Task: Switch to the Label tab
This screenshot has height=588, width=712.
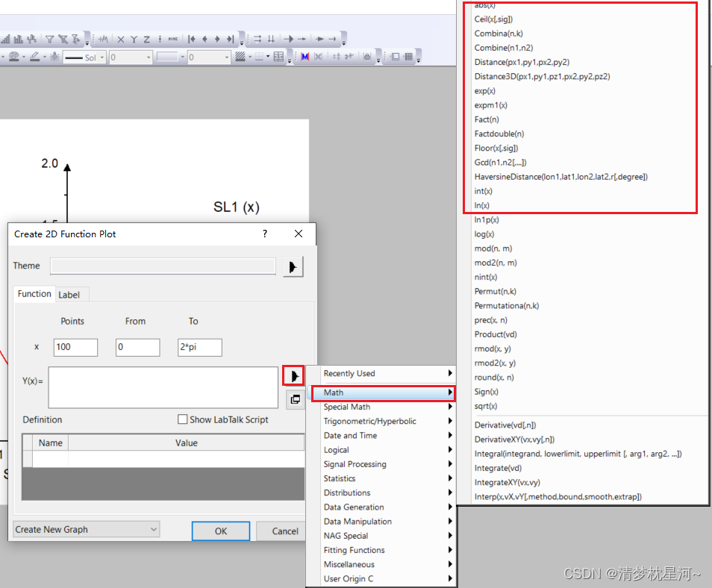Action: [x=69, y=295]
